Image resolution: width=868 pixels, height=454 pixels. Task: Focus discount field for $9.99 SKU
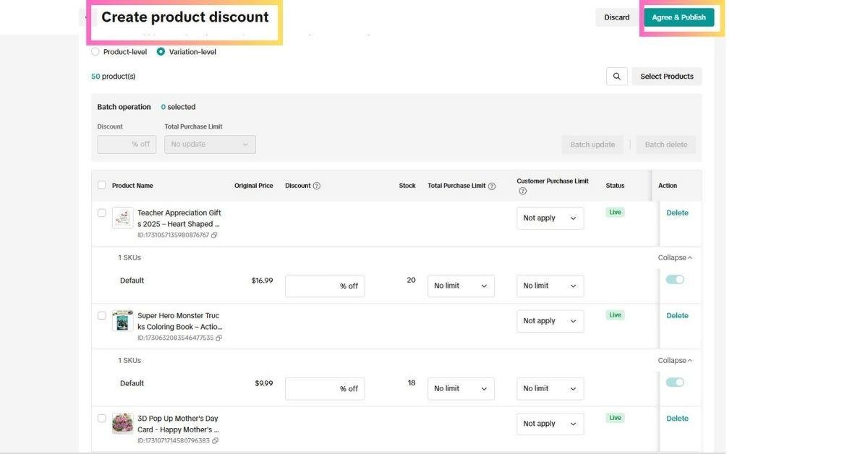[x=325, y=388]
